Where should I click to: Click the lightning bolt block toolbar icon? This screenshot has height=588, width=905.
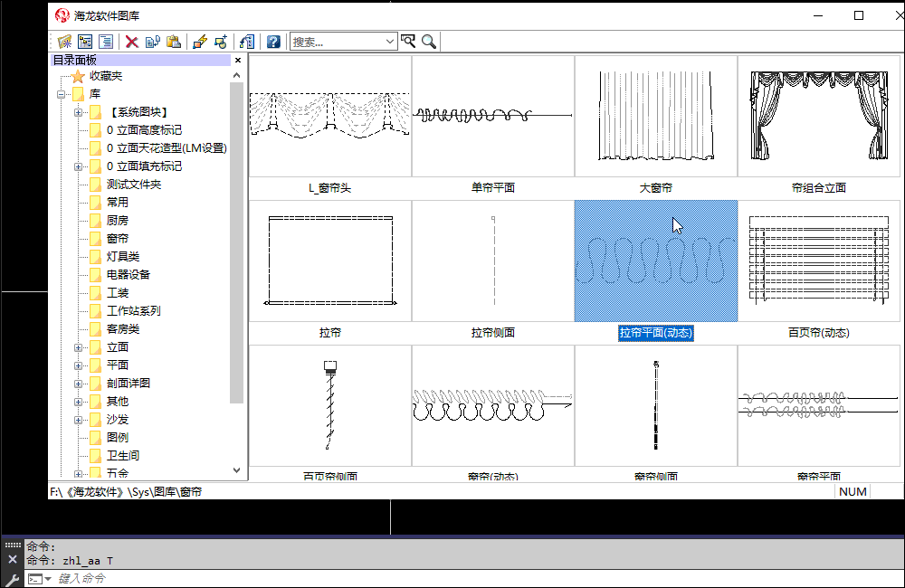200,42
